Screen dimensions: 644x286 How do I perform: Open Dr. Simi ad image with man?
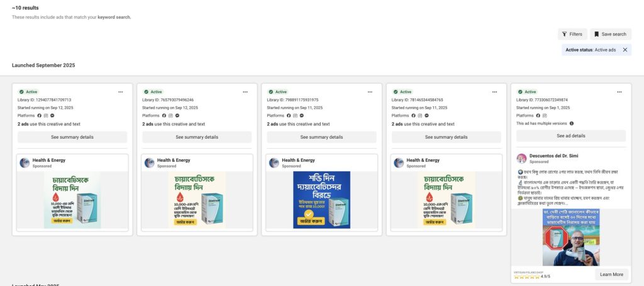(571, 237)
